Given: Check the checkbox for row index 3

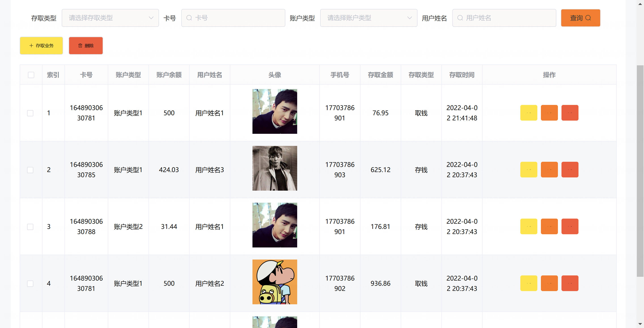Looking at the screenshot, I should tap(30, 227).
